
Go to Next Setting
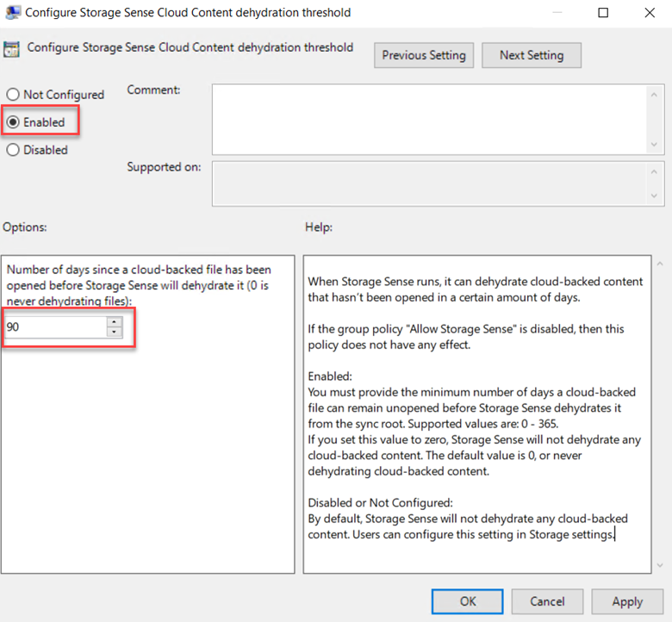(532, 55)
